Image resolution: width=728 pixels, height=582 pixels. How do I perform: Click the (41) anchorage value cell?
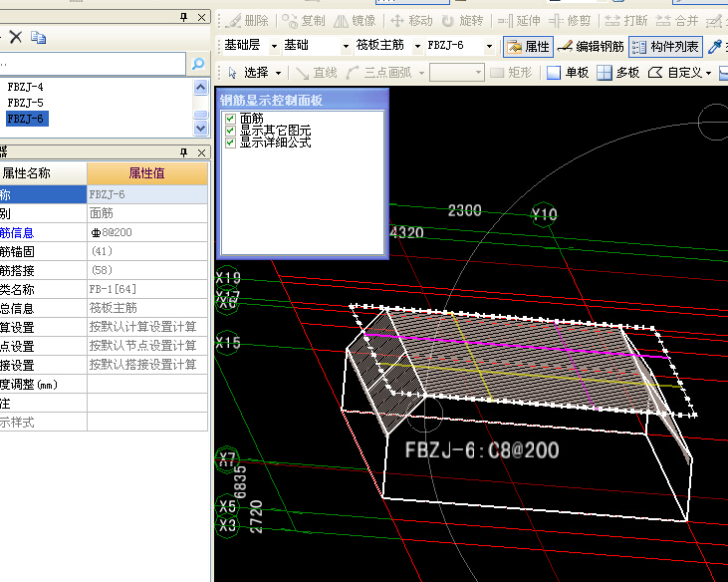pyautogui.click(x=147, y=251)
